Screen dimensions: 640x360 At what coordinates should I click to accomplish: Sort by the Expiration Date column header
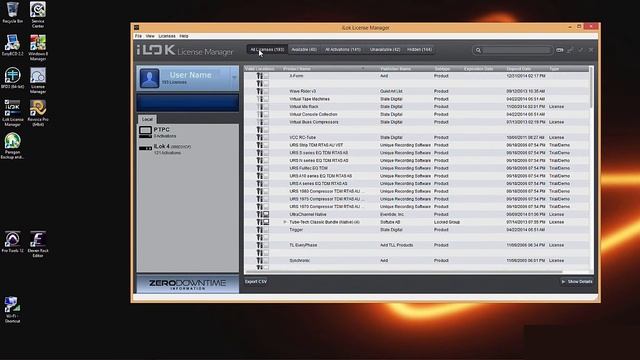coord(478,69)
